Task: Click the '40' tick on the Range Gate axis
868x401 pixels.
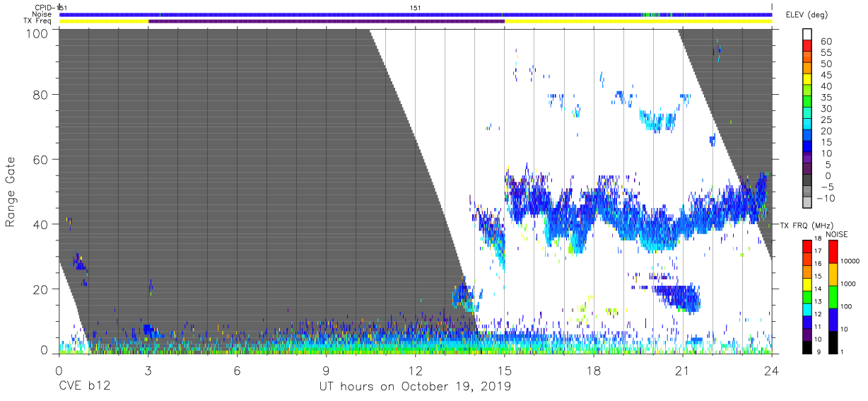Action: 41,224
